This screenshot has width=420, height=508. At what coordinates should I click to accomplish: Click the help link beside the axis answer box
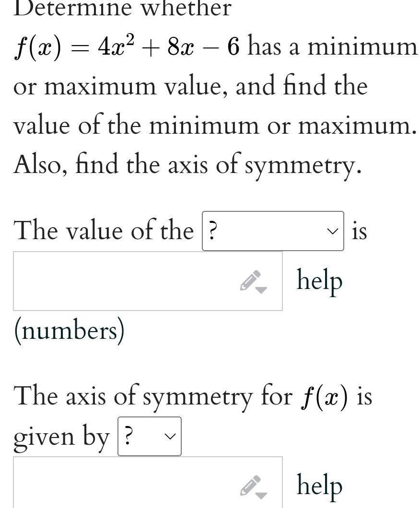pos(319,485)
